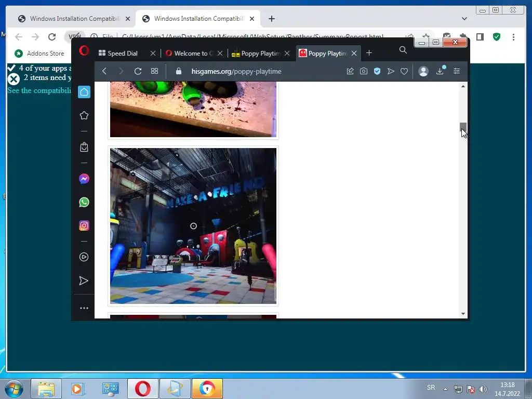This screenshot has width=532, height=399.
Task: Click the padlock site security icon
Action: click(179, 71)
